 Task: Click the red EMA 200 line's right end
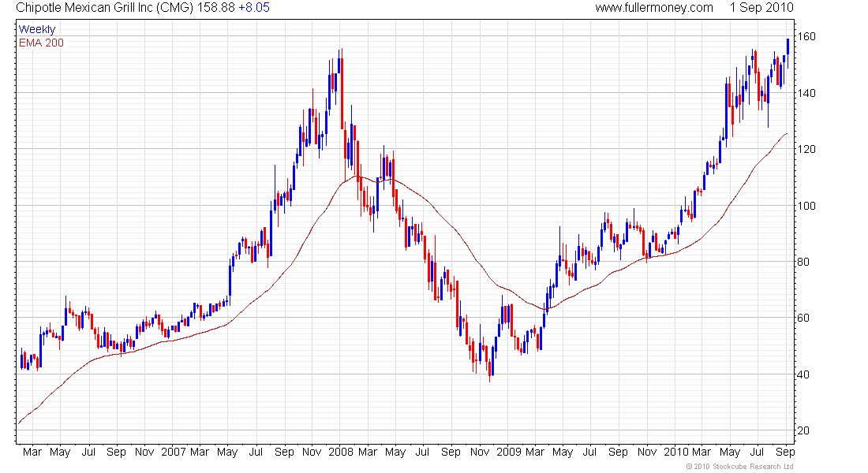pos(787,134)
